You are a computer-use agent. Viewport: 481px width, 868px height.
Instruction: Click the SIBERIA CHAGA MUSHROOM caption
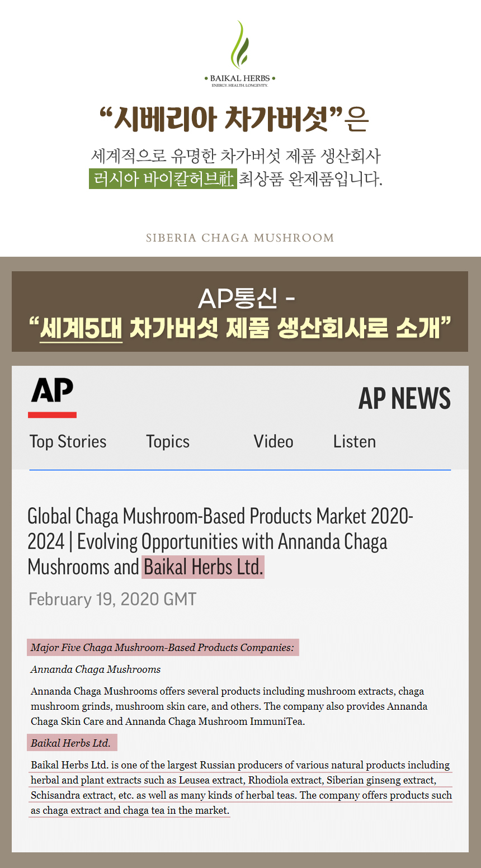(x=240, y=238)
